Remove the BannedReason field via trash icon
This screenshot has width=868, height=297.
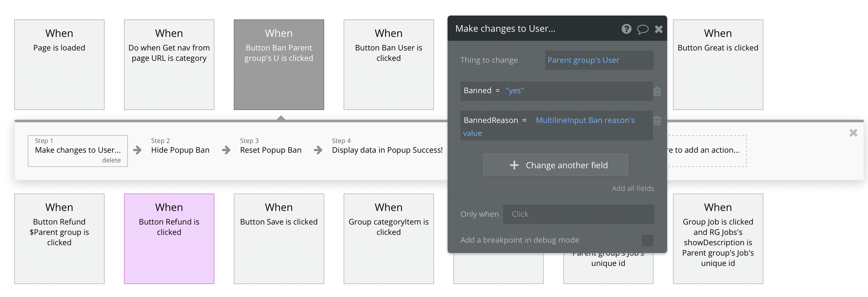pos(657,120)
